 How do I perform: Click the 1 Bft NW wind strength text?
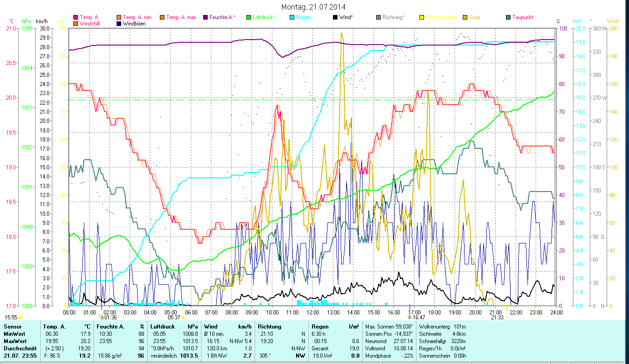[x=217, y=356]
